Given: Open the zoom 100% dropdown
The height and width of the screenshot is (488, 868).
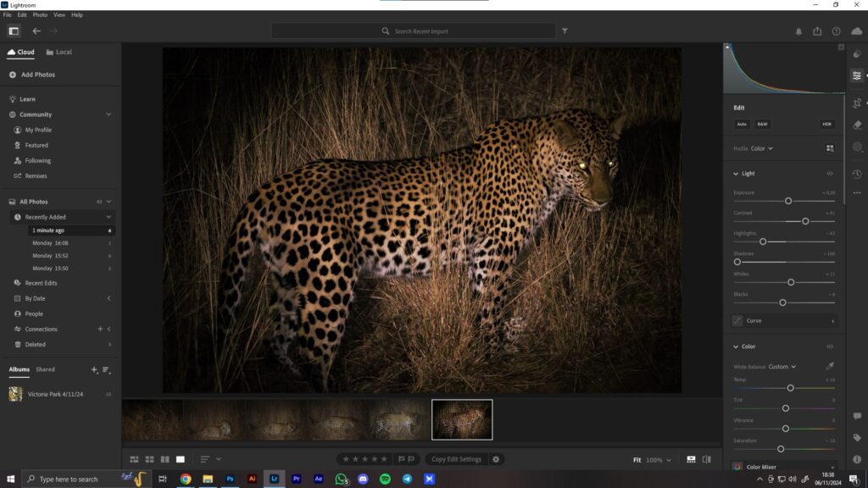Looking at the screenshot, I should click(658, 460).
